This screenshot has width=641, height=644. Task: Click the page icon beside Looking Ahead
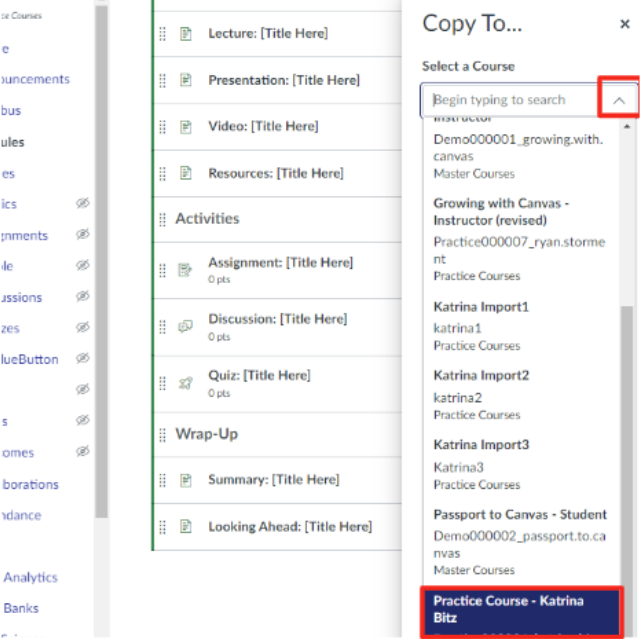point(185,527)
